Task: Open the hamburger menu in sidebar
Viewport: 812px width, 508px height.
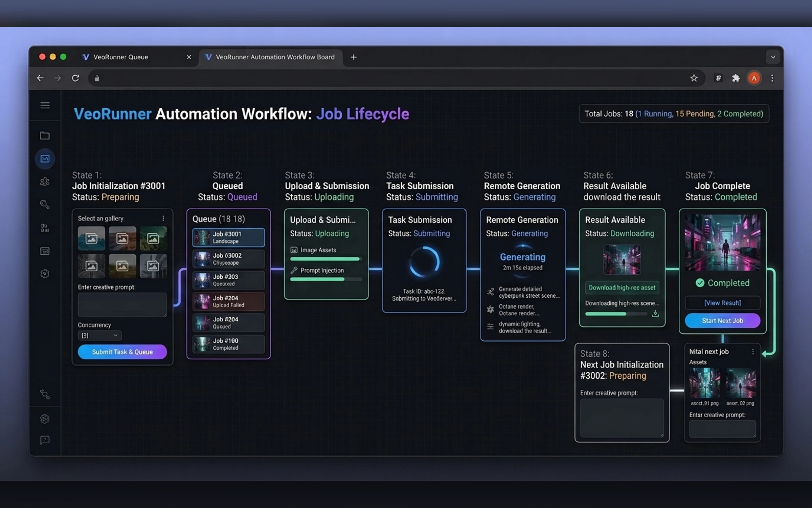Action: tap(45, 105)
